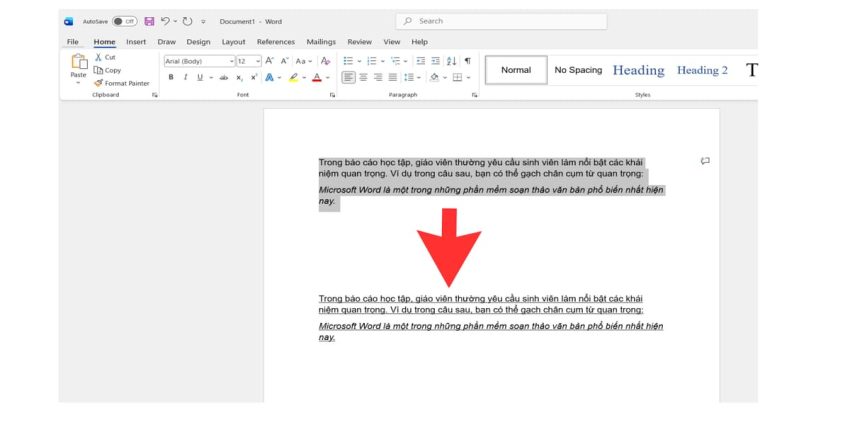Decrease paragraph indent

tap(421, 61)
